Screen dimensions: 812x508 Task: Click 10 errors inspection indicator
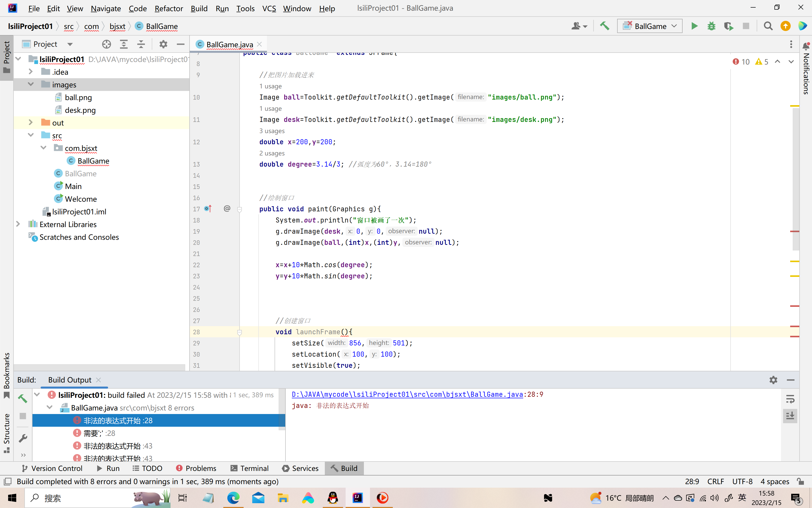[741, 62]
